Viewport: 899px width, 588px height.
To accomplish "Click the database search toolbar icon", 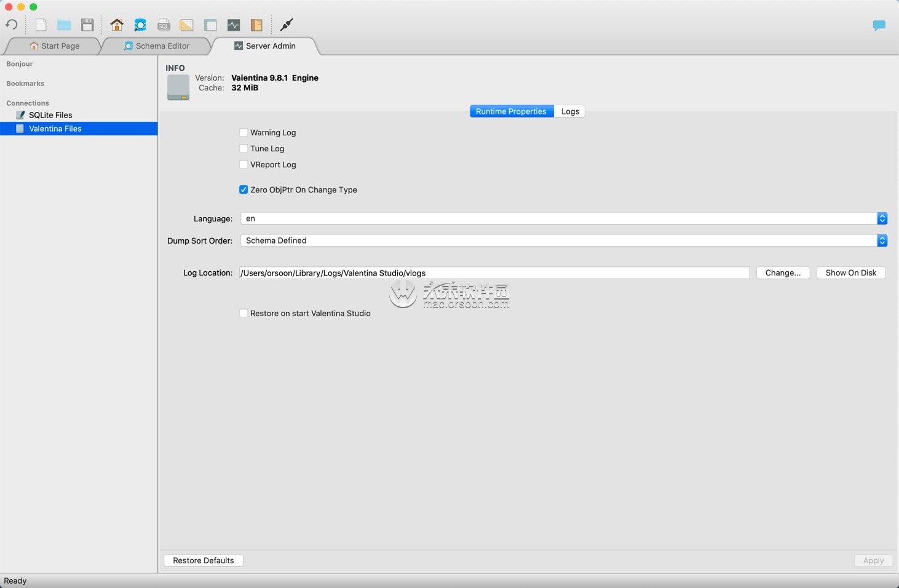I will (x=140, y=25).
